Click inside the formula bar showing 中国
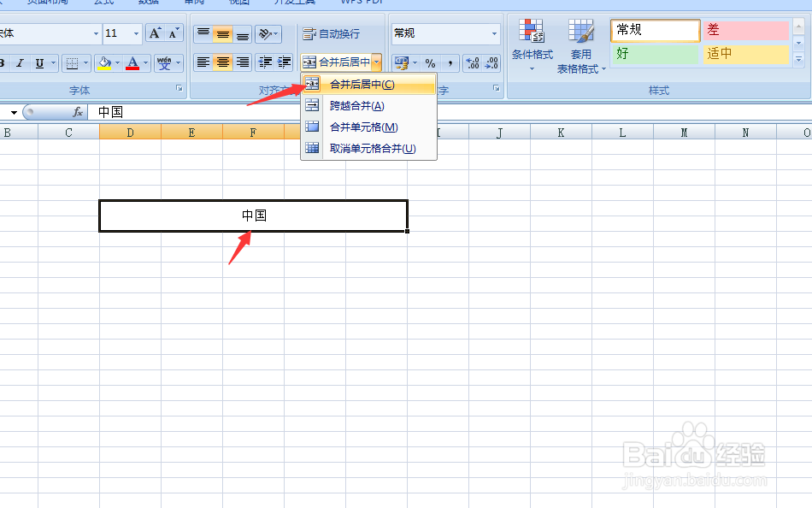The width and height of the screenshot is (812, 508). point(171,111)
